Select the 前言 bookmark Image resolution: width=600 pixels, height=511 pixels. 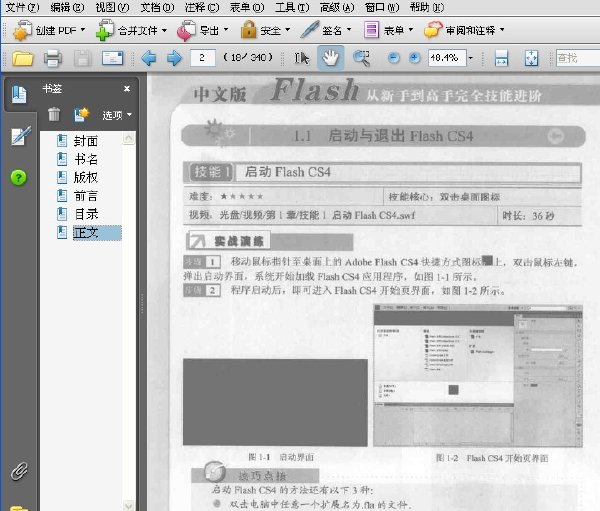point(86,196)
